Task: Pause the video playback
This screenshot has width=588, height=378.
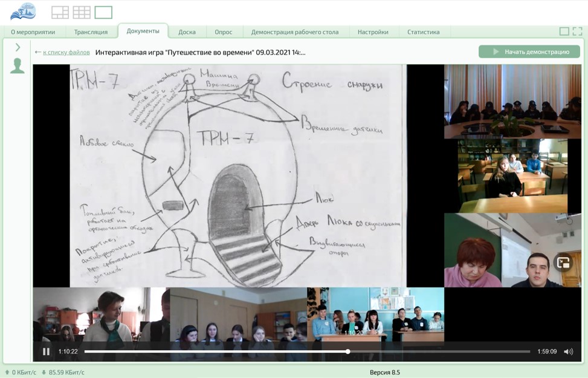Action: (x=46, y=351)
